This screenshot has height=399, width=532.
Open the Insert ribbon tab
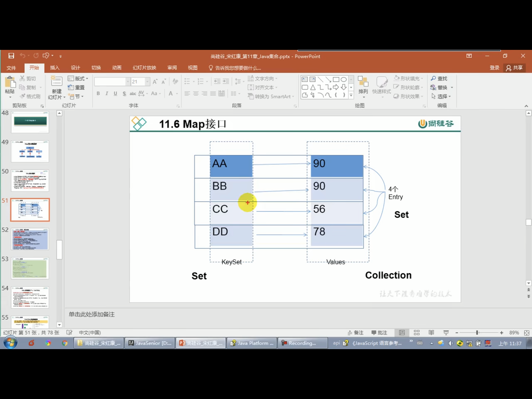[55, 68]
